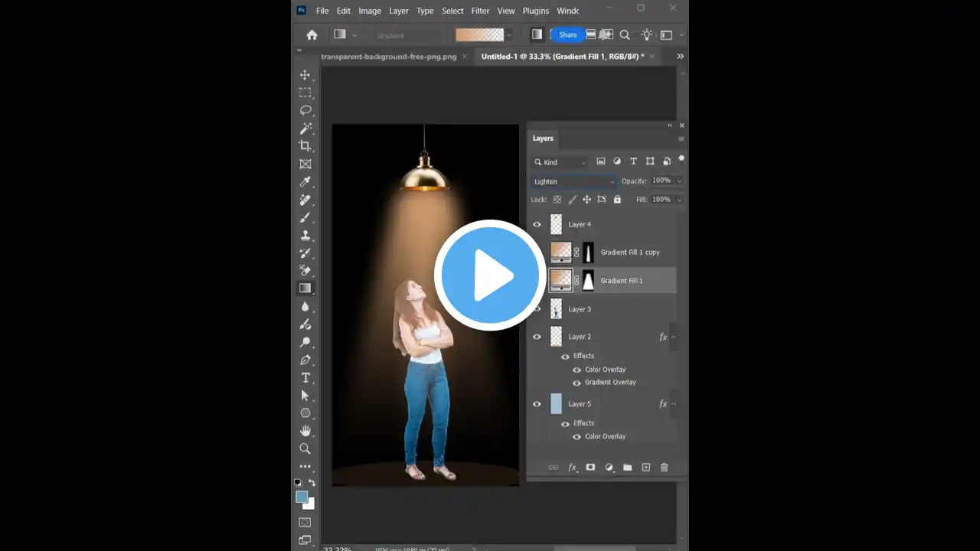Open the Opacity value dropdown arrow

pos(679,181)
